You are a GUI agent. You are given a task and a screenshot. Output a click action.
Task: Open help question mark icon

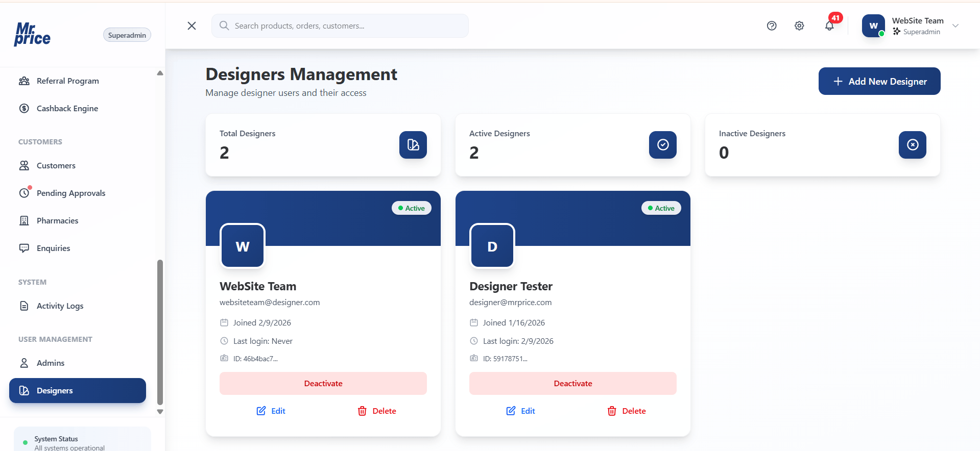(x=772, y=26)
